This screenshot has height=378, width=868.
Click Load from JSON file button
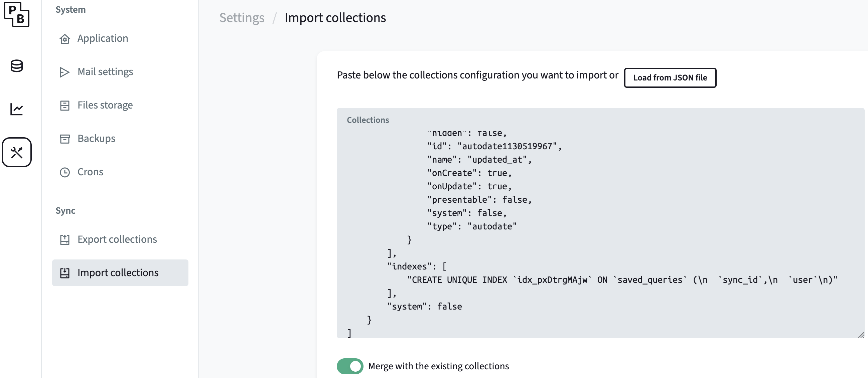670,78
